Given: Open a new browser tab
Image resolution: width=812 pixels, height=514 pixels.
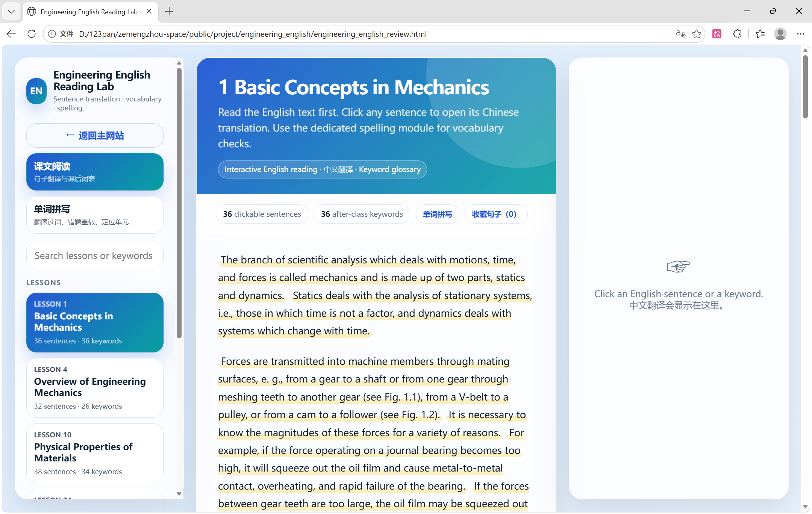Looking at the screenshot, I should click(169, 12).
